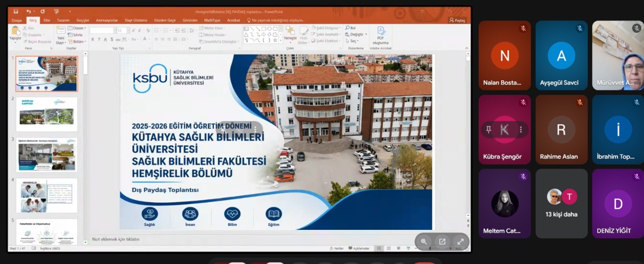Toggle text Shadow (S) formatting

(112, 39)
